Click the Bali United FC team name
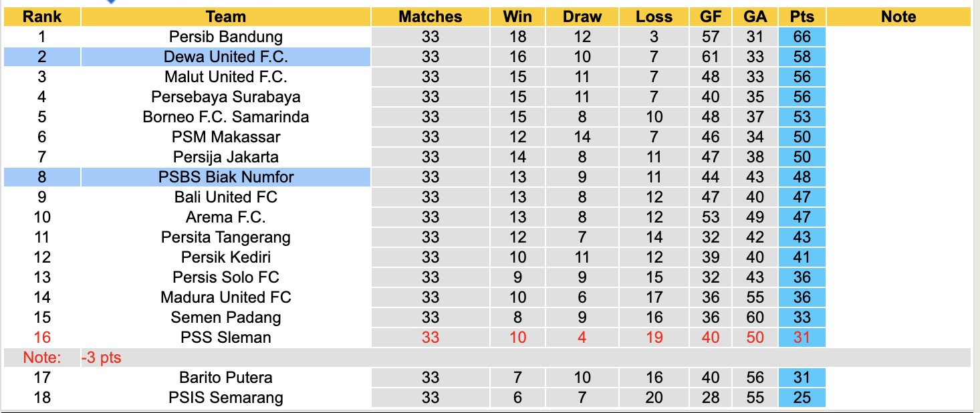The width and height of the screenshot is (980, 413). tap(226, 197)
